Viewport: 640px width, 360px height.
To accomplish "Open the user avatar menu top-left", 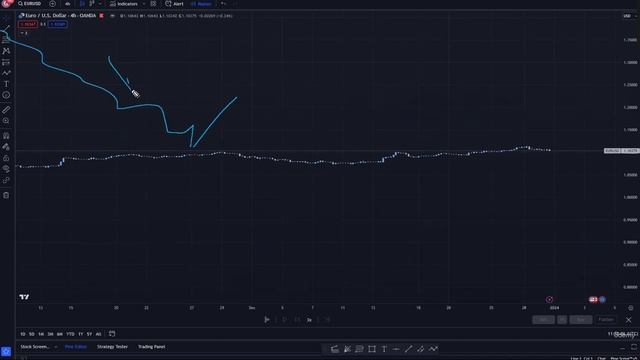I will (6, 3).
